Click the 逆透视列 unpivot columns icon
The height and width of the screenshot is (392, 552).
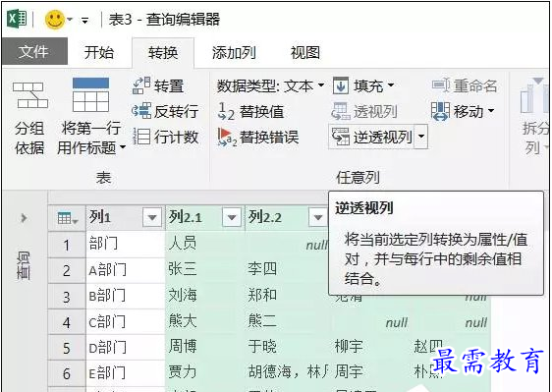point(341,137)
